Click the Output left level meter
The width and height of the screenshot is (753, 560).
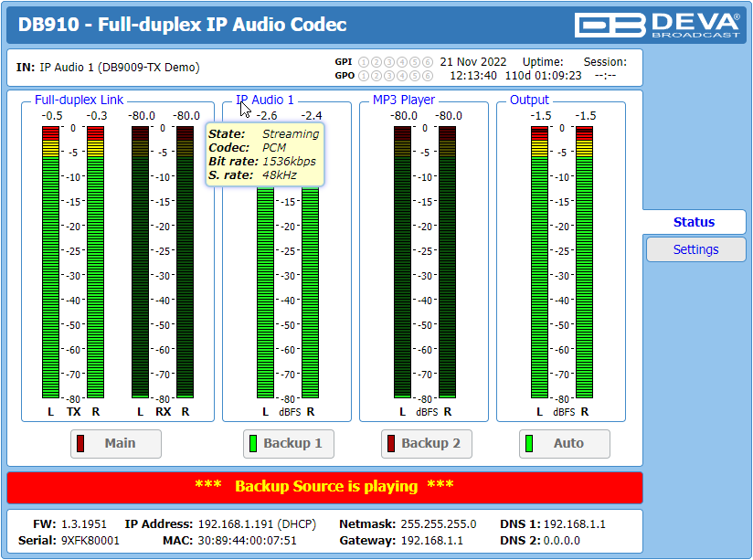click(539, 262)
